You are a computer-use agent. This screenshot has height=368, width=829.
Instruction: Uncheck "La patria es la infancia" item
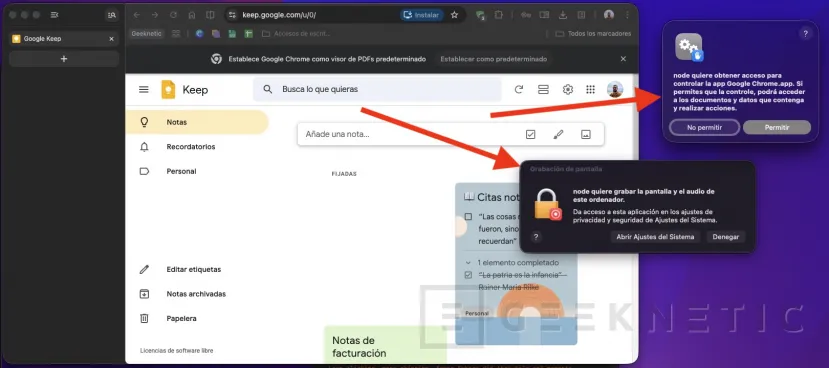click(468, 275)
